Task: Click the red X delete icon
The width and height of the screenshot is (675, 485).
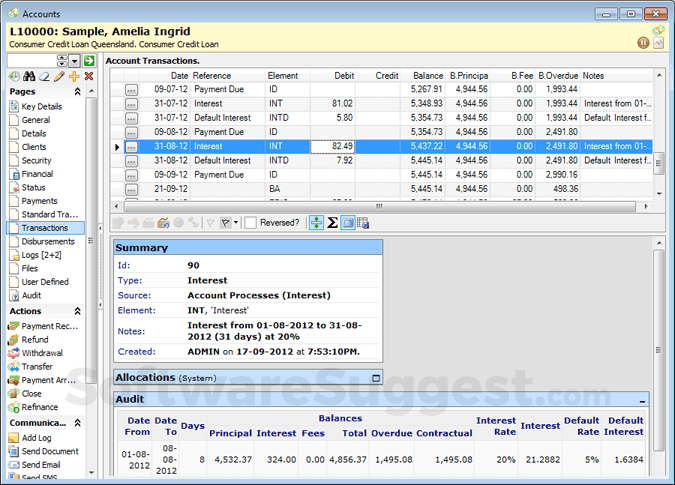Action: (x=89, y=77)
